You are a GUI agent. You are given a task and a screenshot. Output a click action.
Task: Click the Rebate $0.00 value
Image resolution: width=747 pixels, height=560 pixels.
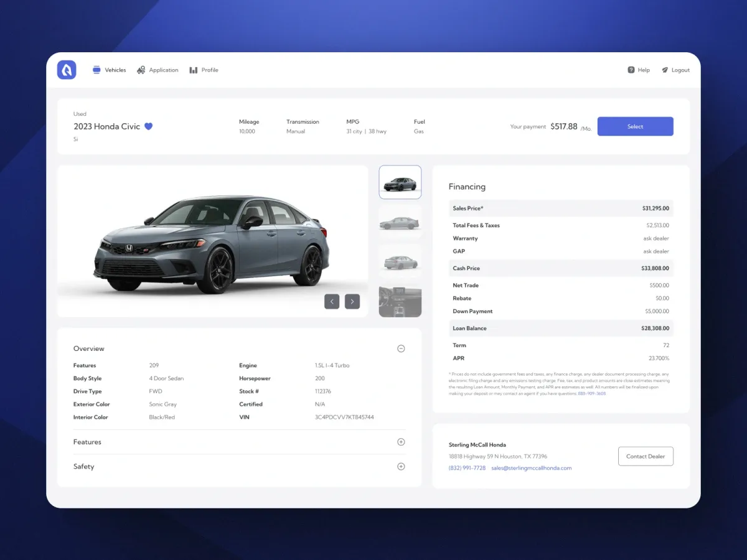(662, 298)
